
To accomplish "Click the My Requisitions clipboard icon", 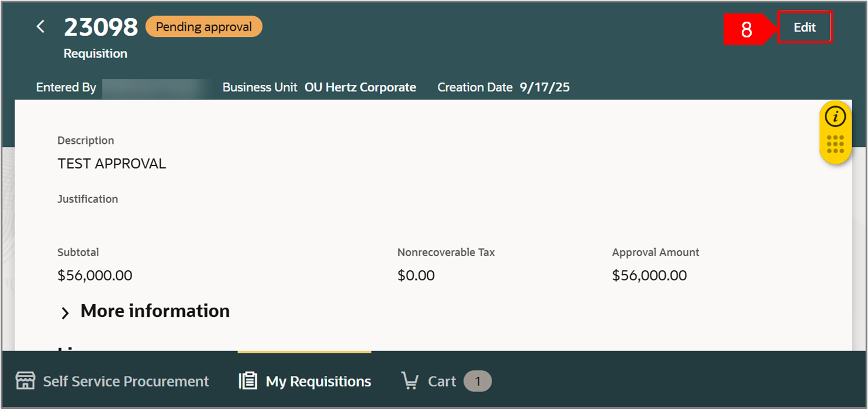I will point(248,381).
